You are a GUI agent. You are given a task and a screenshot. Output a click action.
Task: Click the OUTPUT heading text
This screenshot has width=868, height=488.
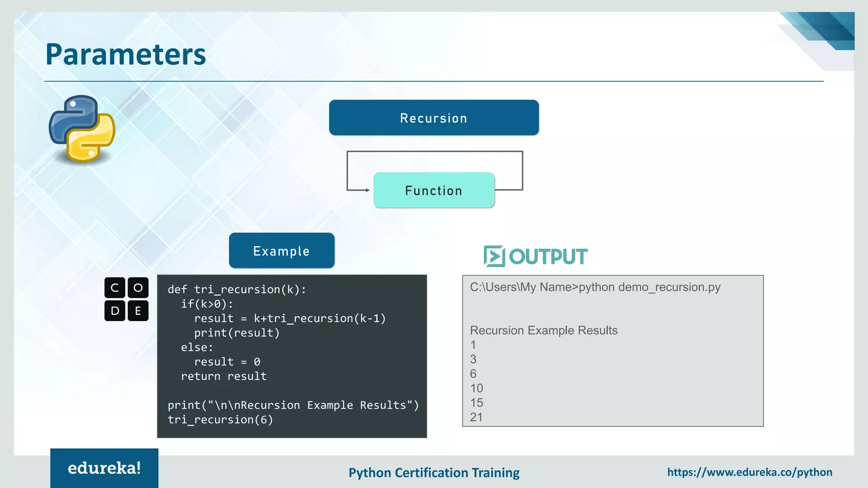tap(548, 257)
